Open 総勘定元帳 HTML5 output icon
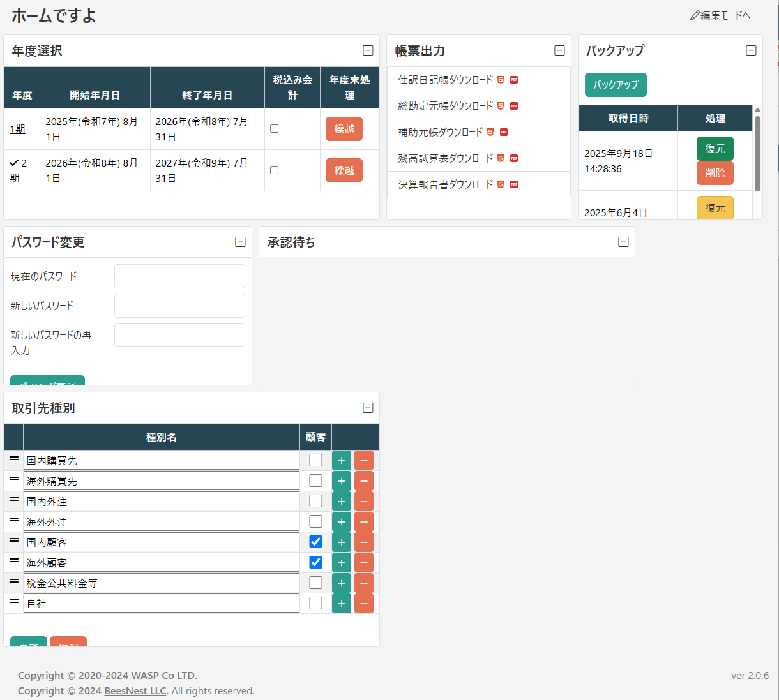Image resolution: width=779 pixels, height=700 pixels. click(501, 106)
